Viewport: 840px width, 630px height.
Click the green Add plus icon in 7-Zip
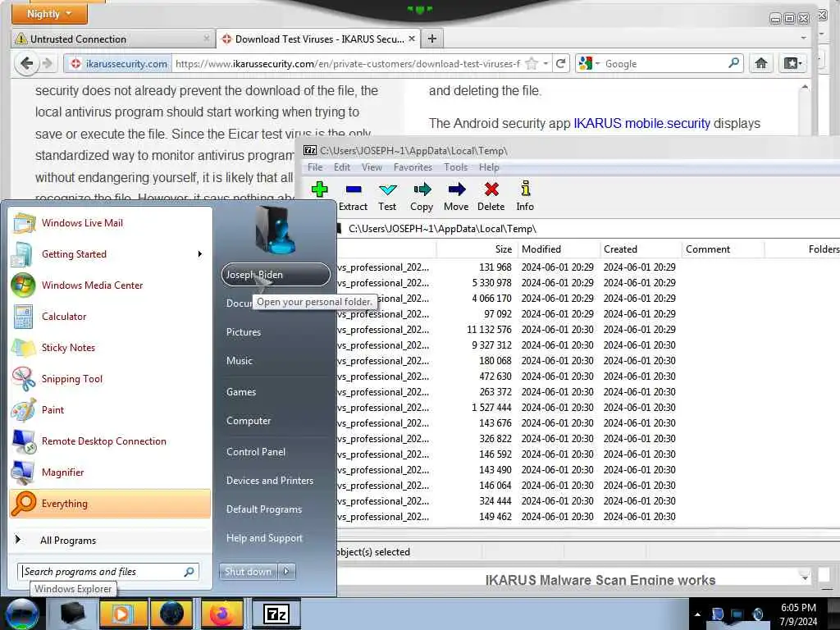pos(320,189)
